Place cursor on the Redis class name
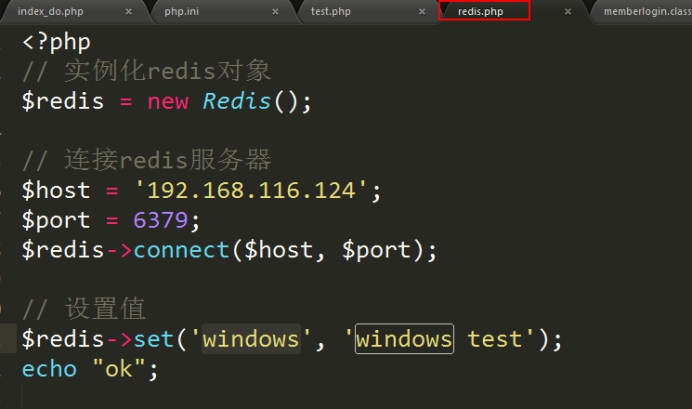Image resolution: width=692 pixels, height=409 pixels. coord(237,102)
